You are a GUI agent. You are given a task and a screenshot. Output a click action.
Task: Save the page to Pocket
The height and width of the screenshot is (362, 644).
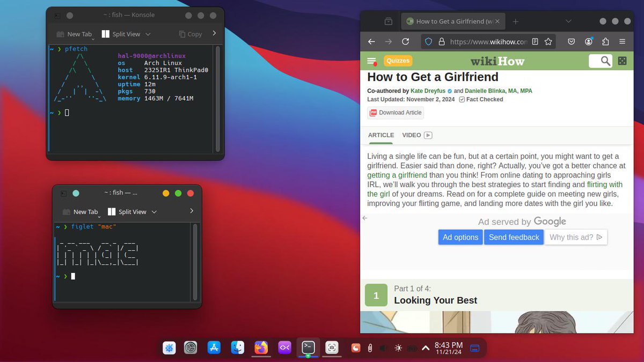tap(572, 41)
